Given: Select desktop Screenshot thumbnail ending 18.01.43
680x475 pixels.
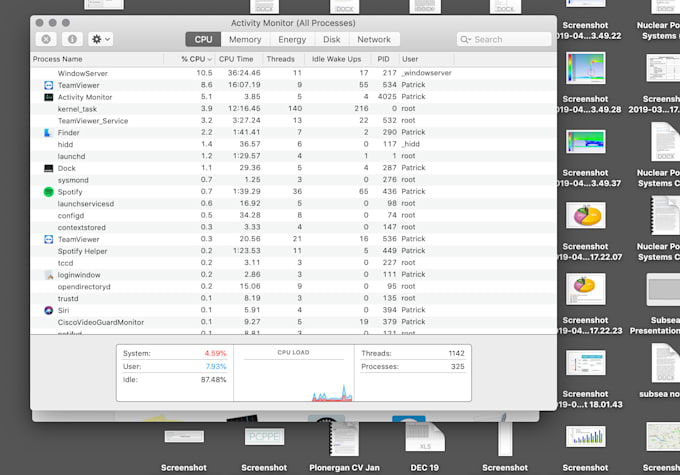Looking at the screenshot, I should pos(585,362).
